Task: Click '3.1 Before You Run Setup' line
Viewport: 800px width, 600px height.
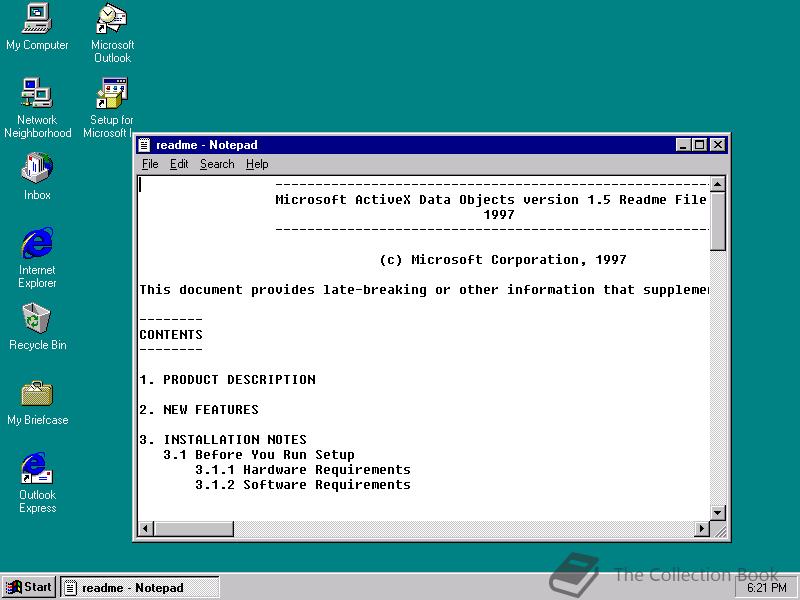Action: coord(259,455)
